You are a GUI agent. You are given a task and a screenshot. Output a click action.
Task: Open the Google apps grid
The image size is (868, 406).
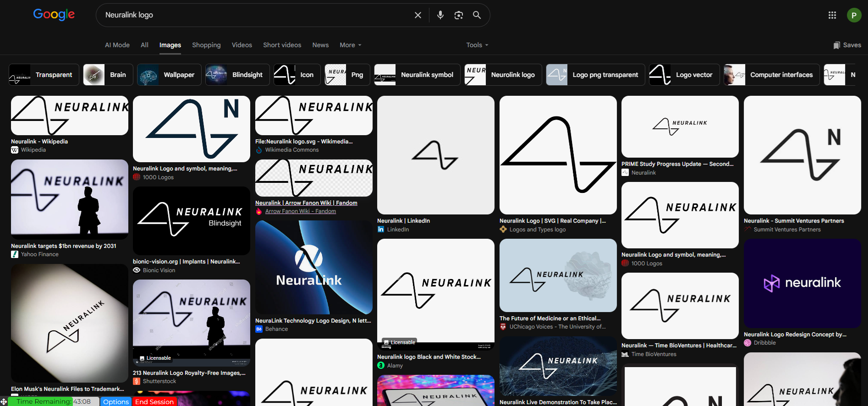pos(832,15)
